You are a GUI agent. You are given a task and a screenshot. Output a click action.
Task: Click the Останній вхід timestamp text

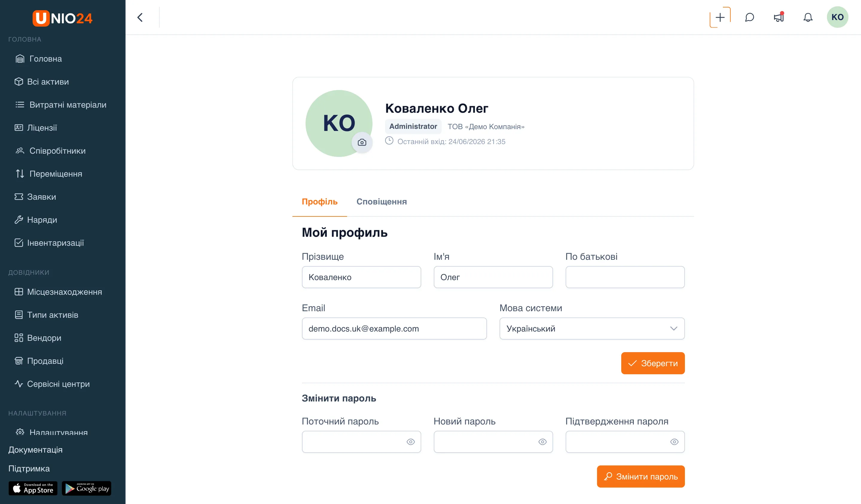pos(451,141)
